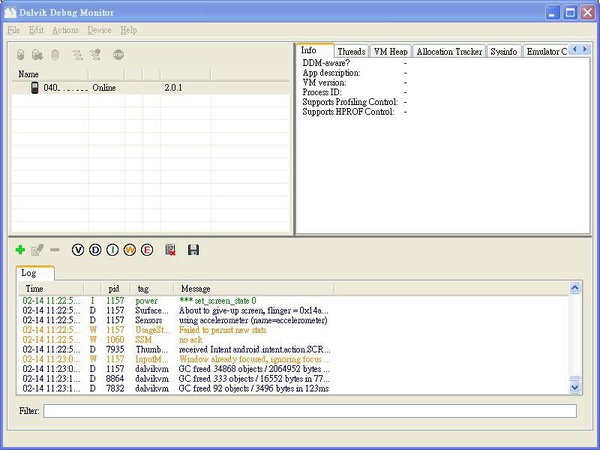Click the Save Log floppy disk icon
This screenshot has width=600, height=450.
(x=193, y=249)
